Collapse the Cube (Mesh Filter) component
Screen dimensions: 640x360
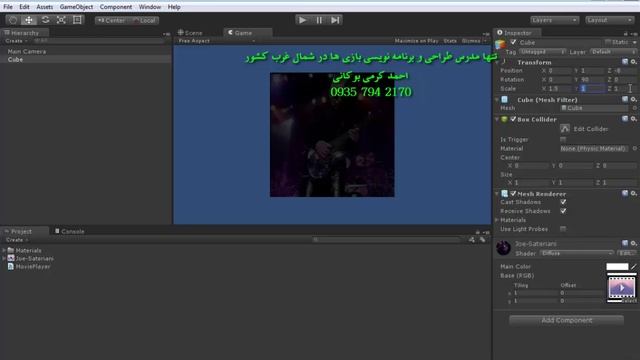tap(497, 100)
